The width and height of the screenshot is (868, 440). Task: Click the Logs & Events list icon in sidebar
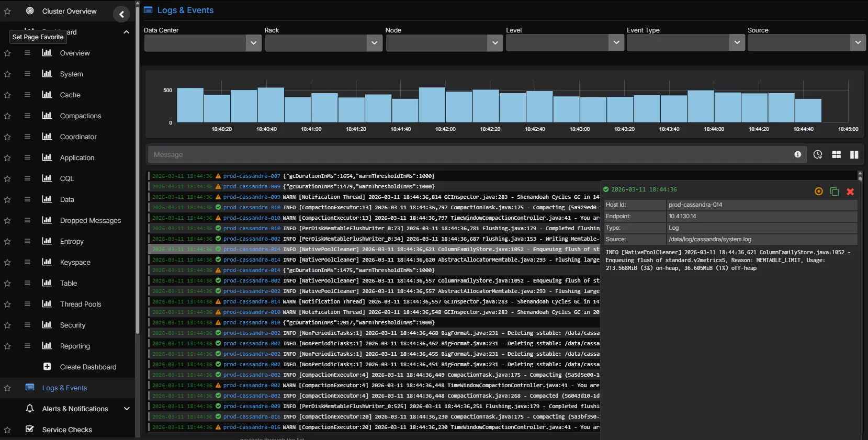click(x=30, y=387)
